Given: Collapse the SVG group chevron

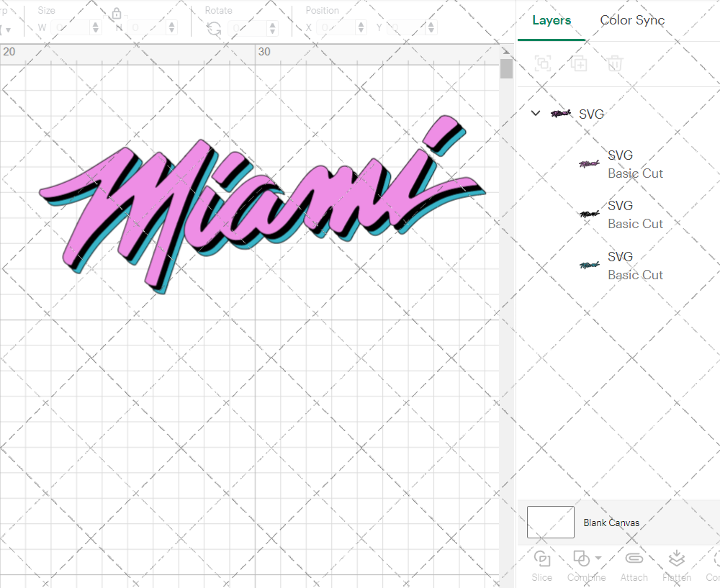Looking at the screenshot, I should coord(536,113).
